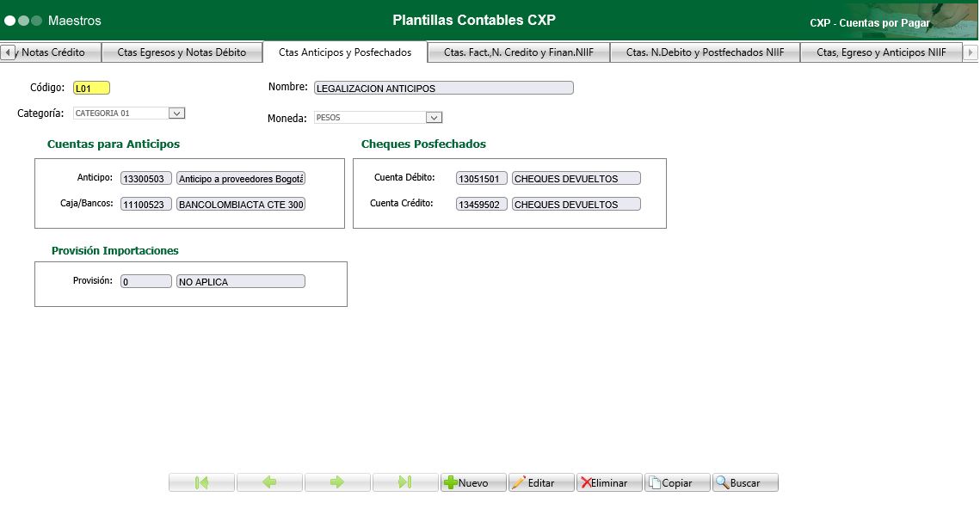
Task: Select the Ctas Anticipos y Posfechados tab
Action: [x=345, y=52]
